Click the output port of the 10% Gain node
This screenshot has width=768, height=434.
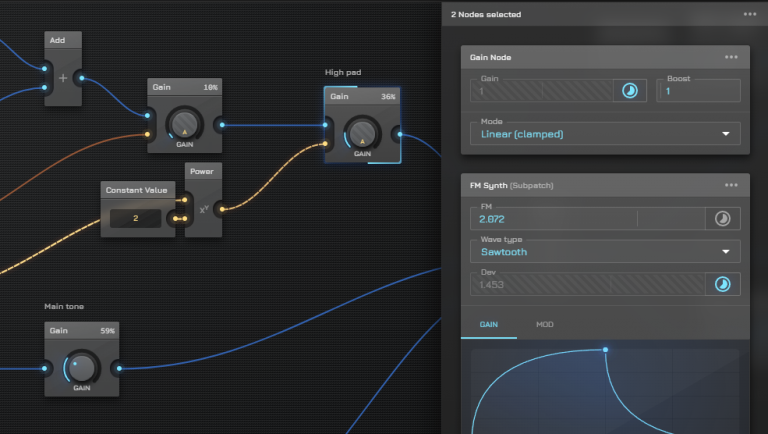point(222,125)
